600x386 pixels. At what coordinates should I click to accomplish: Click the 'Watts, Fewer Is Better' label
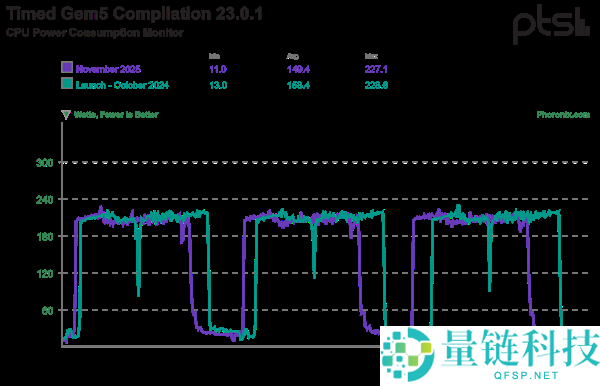point(116,114)
